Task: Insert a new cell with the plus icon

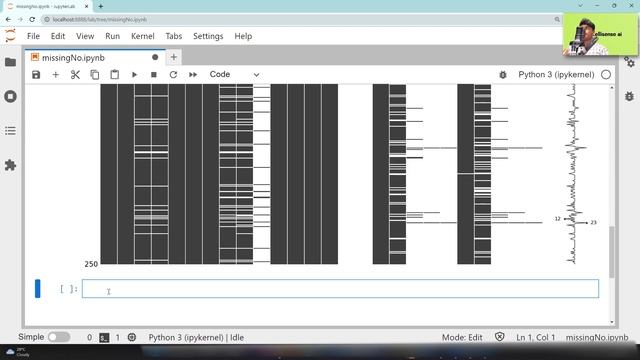Action: 56,75
